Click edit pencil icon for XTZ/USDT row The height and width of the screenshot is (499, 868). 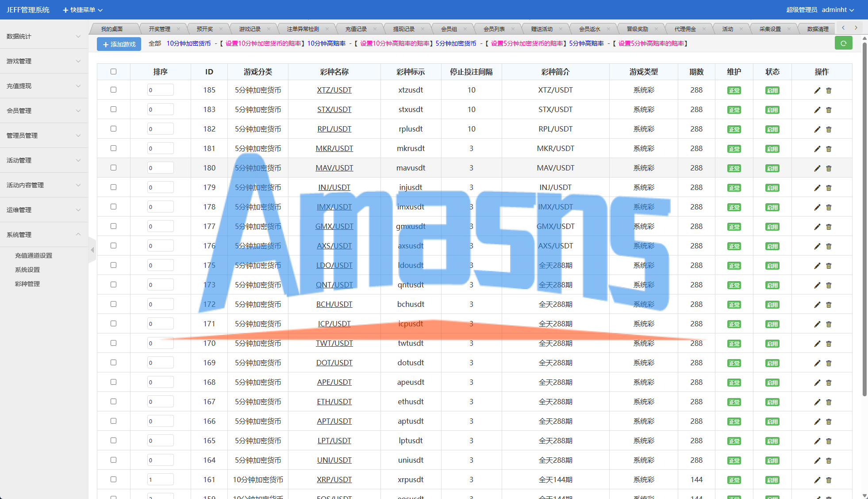pyautogui.click(x=817, y=90)
